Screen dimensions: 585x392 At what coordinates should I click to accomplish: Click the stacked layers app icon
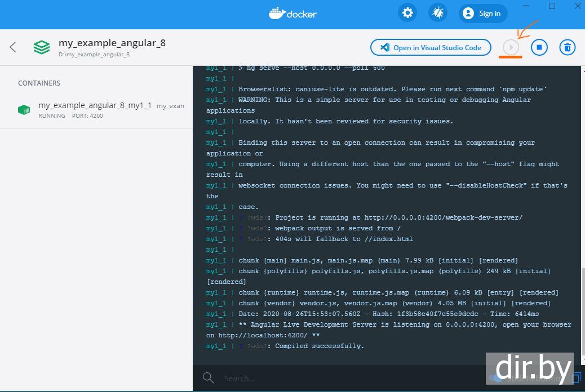[x=41, y=47]
